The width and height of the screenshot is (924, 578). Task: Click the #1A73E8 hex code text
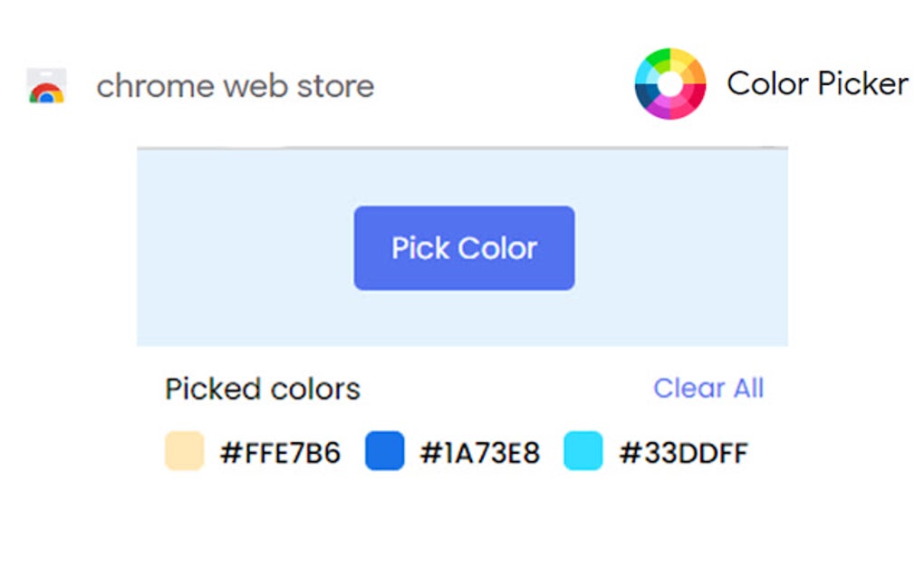[480, 452]
